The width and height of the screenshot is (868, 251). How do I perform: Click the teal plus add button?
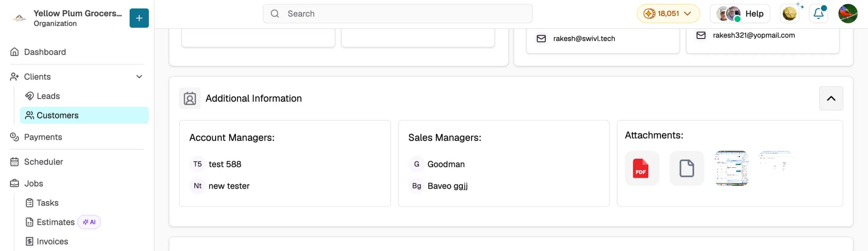click(139, 18)
